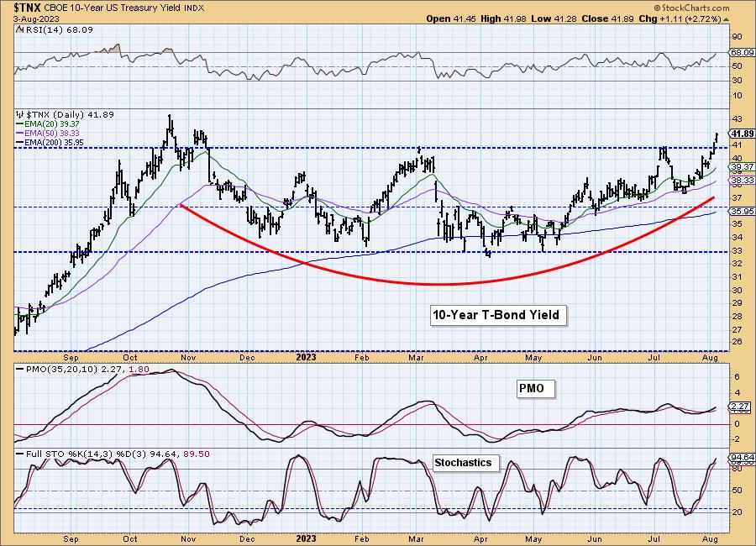The image size is (756, 546).
Task: Click the blue EMA(200) 35.95 legend
Action: (x=50, y=142)
